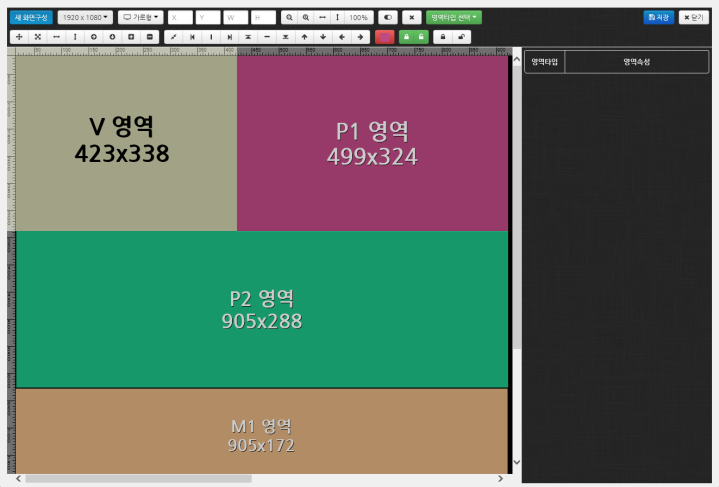Image resolution: width=719 pixels, height=487 pixels.
Task: Click the zoom in magnifier icon
Action: 306,18
